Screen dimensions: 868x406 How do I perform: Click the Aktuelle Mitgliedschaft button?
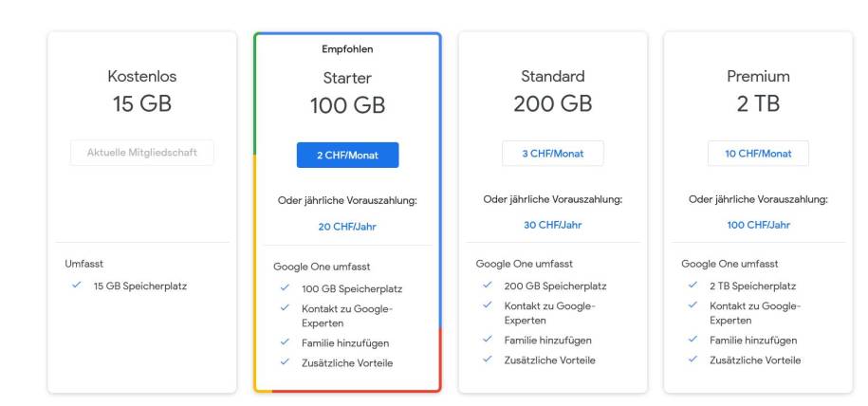point(141,153)
